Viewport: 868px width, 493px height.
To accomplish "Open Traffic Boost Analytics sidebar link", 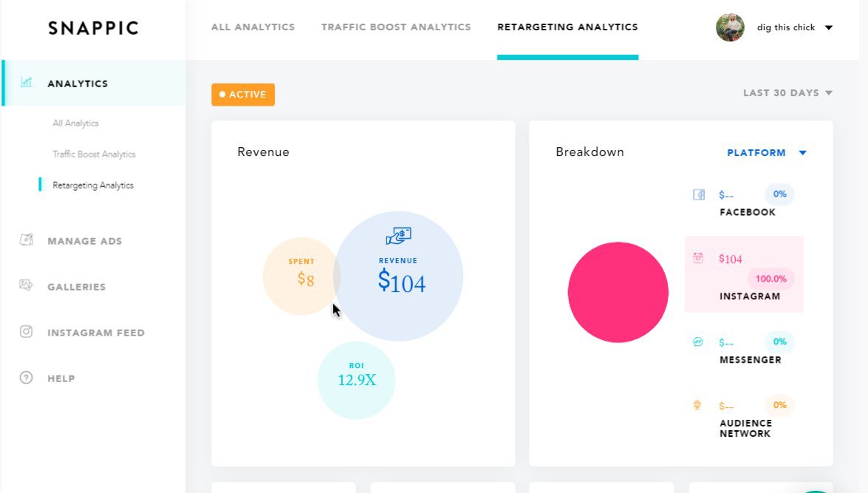I will coord(94,154).
